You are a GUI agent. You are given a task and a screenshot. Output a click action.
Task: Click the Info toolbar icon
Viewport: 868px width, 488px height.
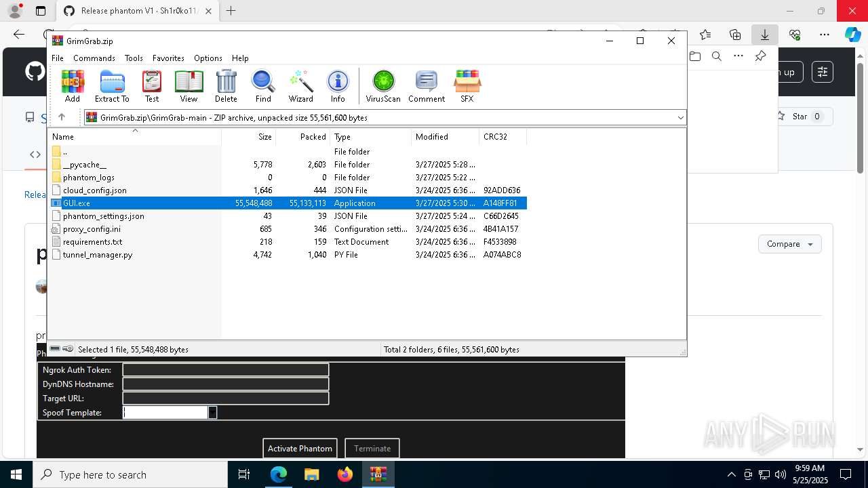(x=338, y=86)
